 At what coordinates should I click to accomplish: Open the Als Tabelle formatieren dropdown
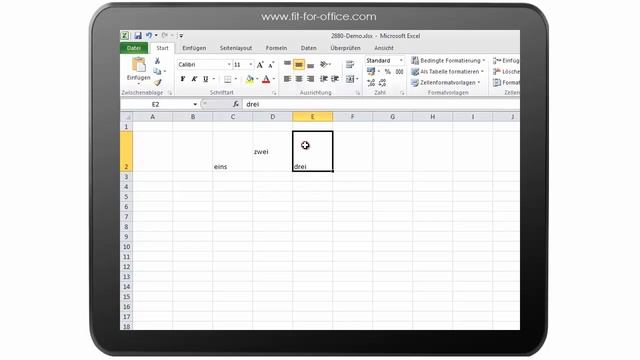click(x=482, y=72)
